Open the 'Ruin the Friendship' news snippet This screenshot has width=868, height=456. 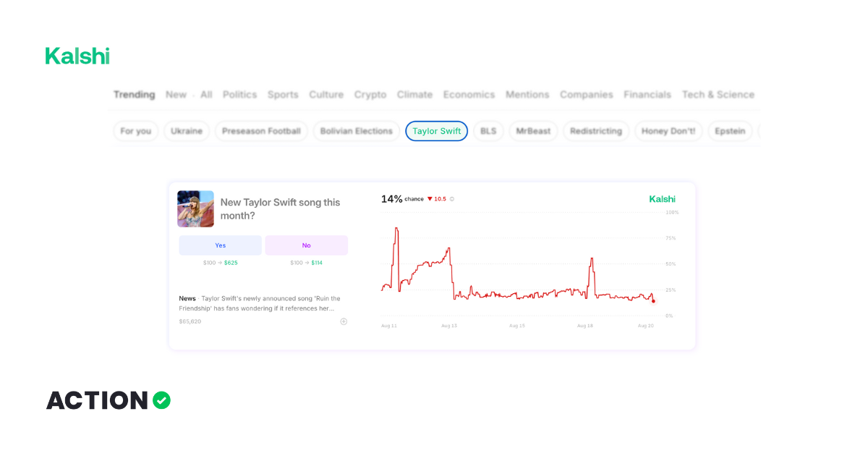point(260,303)
